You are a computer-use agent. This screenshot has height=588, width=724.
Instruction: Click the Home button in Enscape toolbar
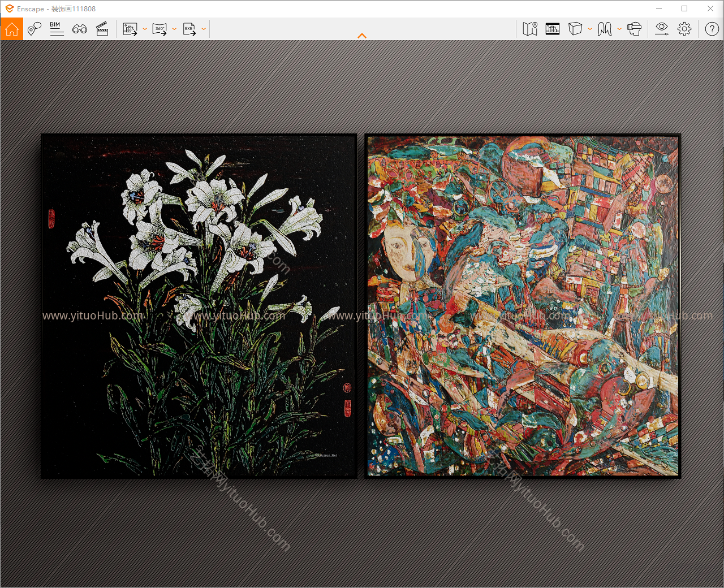point(12,29)
